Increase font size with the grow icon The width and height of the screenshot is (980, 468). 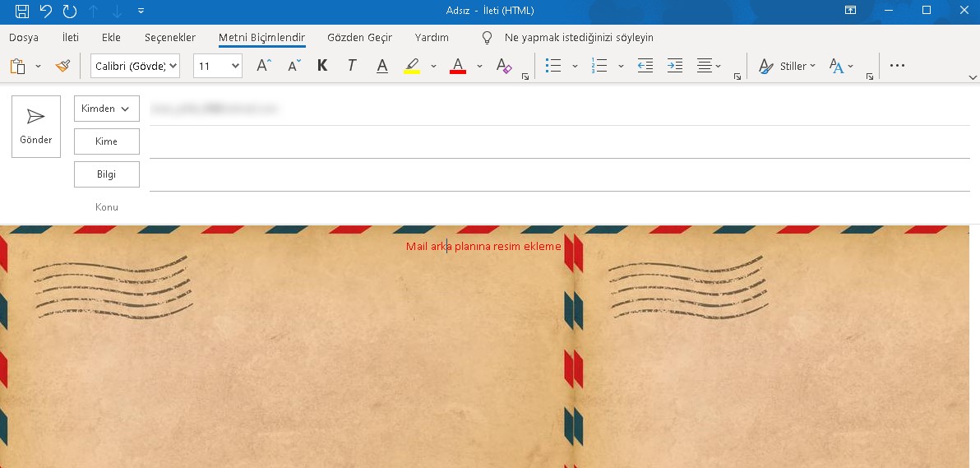(263, 66)
